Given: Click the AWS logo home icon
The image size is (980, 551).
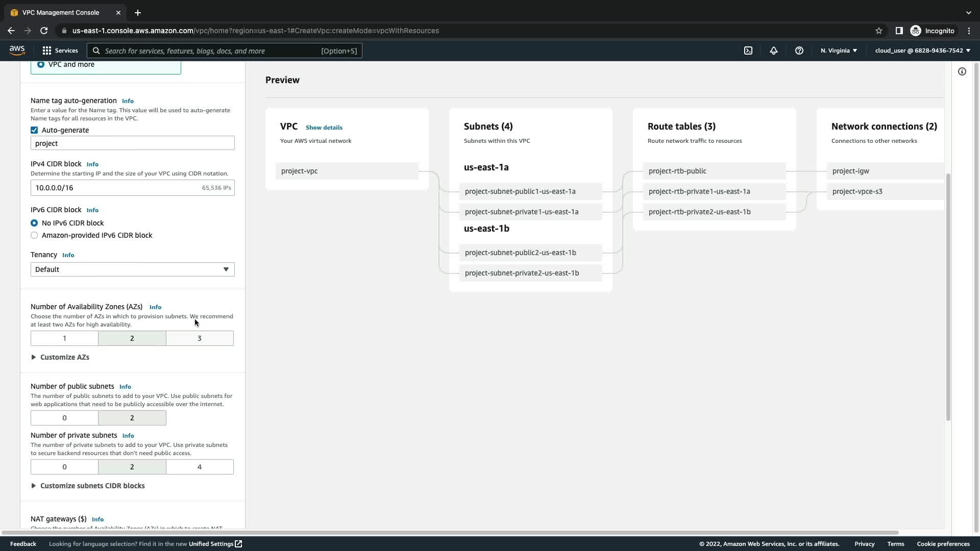Looking at the screenshot, I should (x=17, y=50).
